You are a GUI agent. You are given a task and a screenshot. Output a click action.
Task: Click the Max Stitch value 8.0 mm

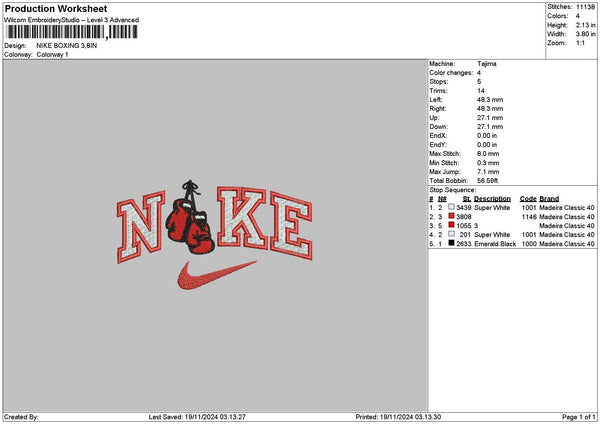pos(488,154)
